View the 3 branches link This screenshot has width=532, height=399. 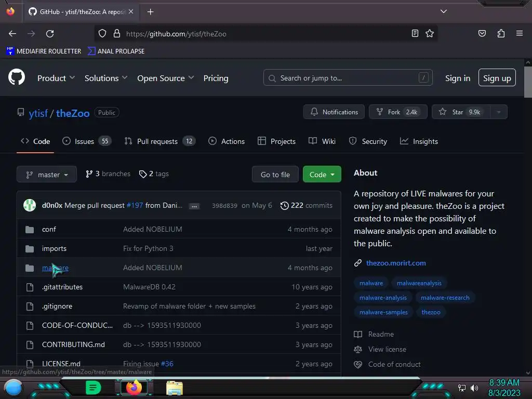(x=108, y=174)
